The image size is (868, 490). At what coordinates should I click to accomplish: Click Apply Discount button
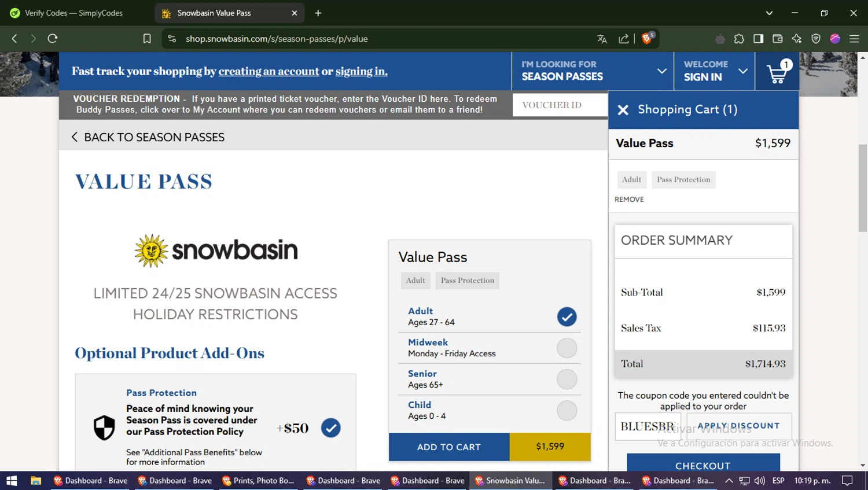[x=739, y=426]
